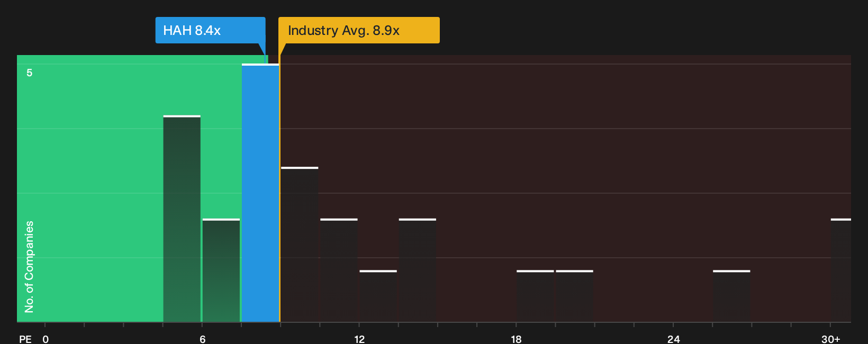Click the short bar right after PE 12
The image size is (868, 344).
tap(378, 296)
